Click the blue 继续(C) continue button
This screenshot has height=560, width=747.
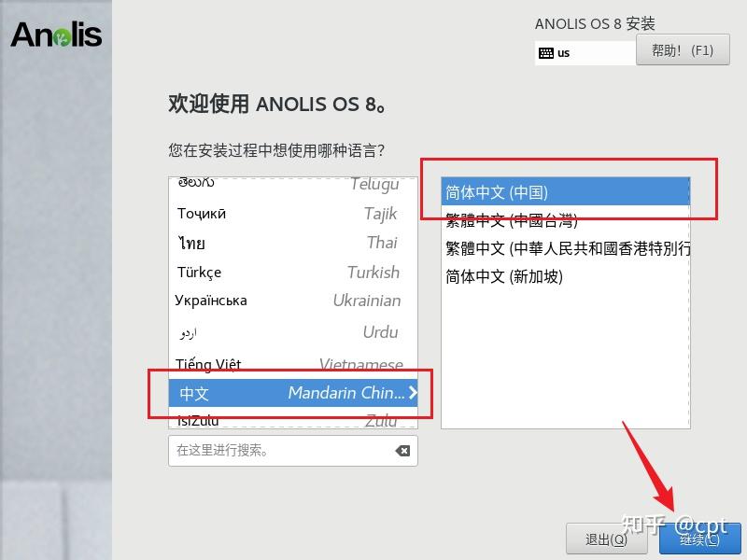point(699,539)
